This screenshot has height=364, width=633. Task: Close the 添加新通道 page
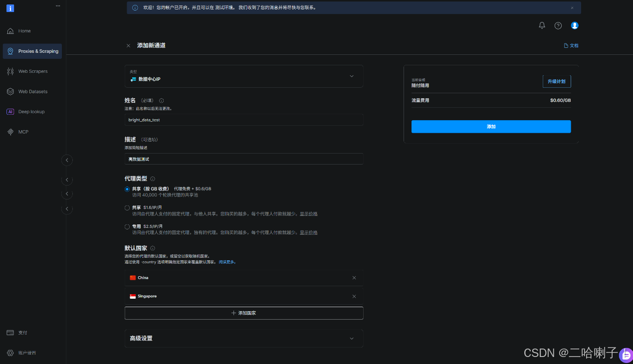coord(128,45)
